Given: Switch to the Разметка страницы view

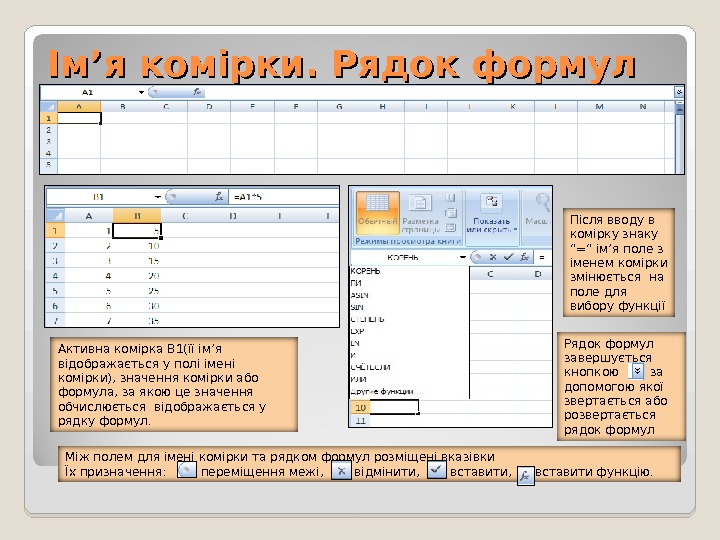Looking at the screenshot, I should 420,213.
